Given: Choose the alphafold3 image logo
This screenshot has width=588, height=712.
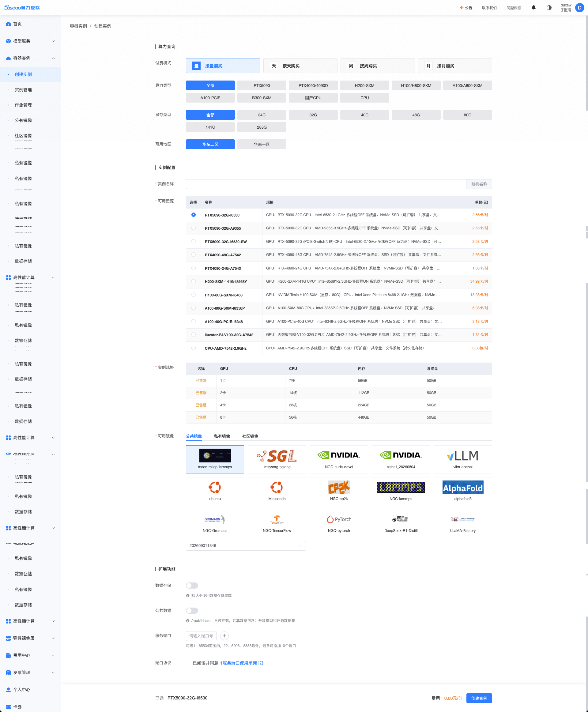Looking at the screenshot, I should click(463, 488).
